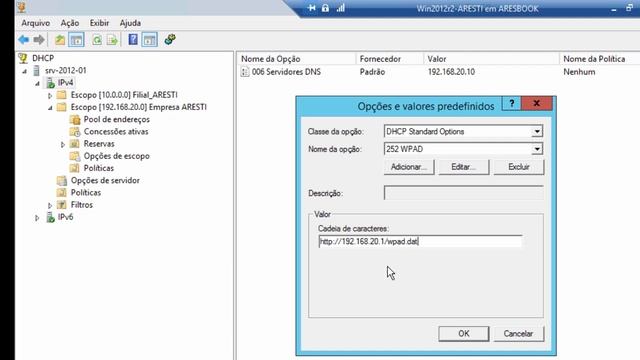640x360 pixels.
Task: Click the Adicionar... button
Action: 409,167
